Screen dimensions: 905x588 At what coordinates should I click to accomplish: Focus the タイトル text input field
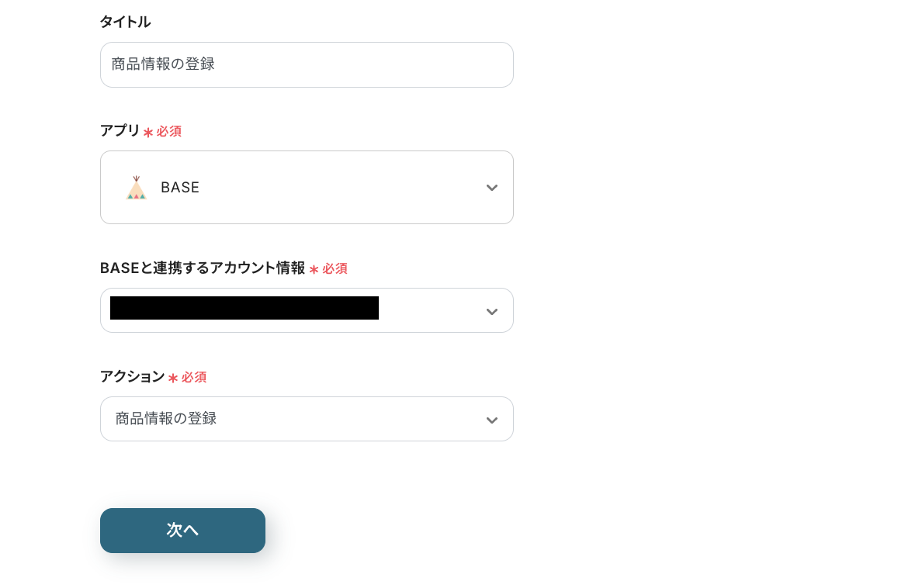coord(307,64)
